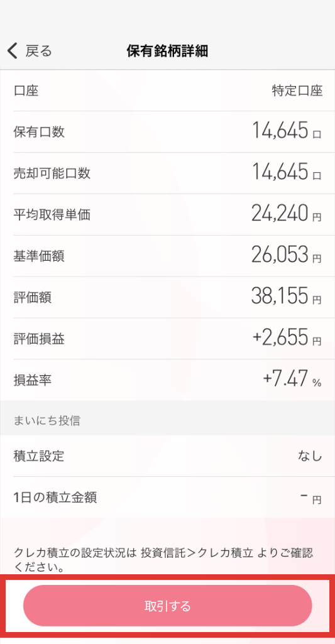Select the 特定口座 account value
335x644 pixels.
(x=297, y=90)
